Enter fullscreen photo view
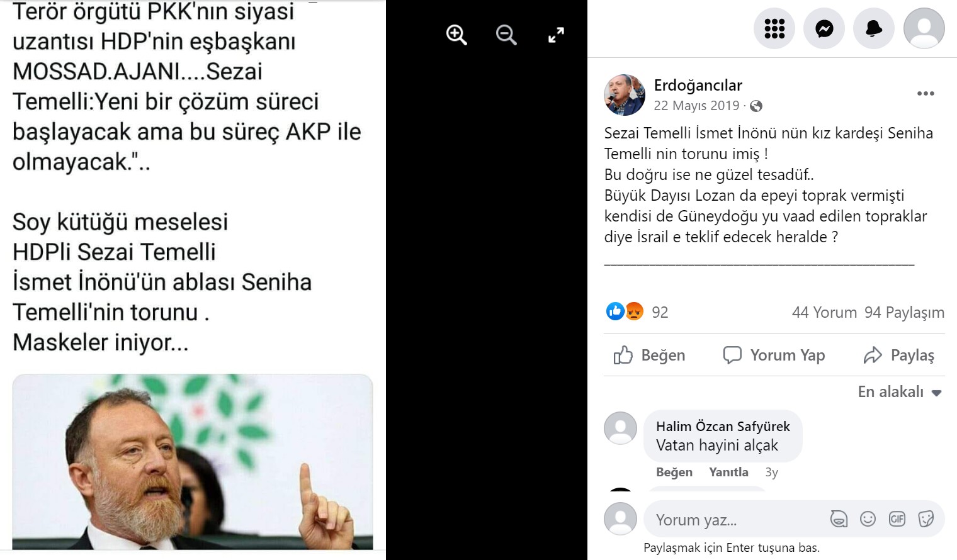957x560 pixels. (556, 35)
